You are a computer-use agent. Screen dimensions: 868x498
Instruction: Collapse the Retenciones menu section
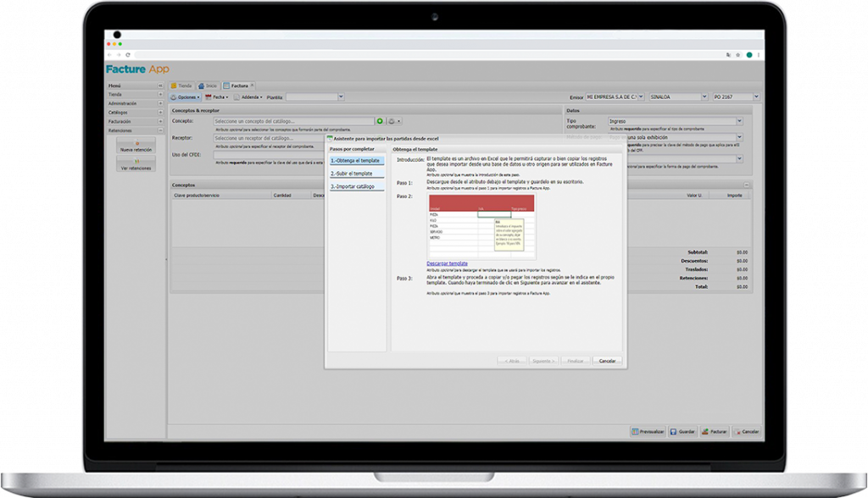pos(162,130)
